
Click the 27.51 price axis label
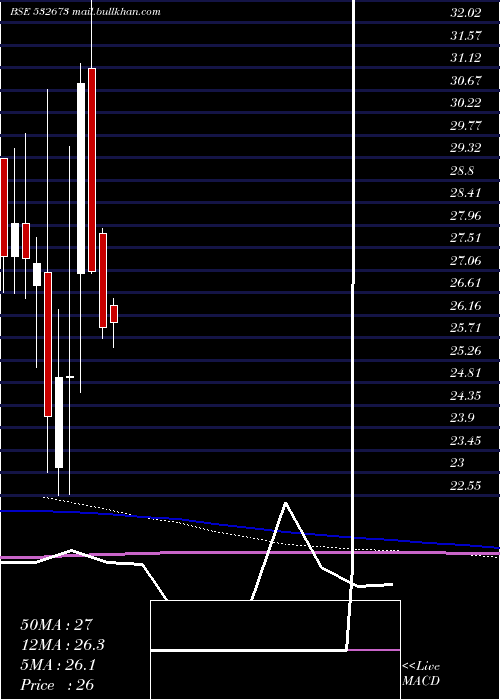click(466, 238)
